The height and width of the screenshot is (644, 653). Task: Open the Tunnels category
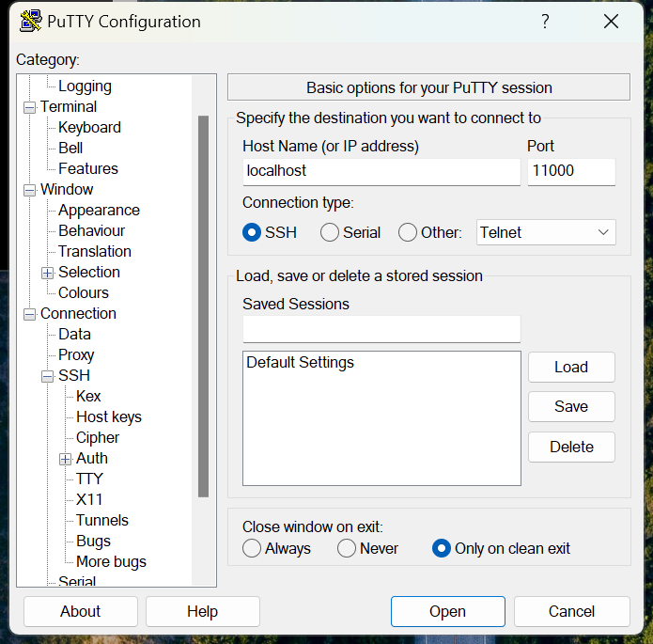coord(102,520)
